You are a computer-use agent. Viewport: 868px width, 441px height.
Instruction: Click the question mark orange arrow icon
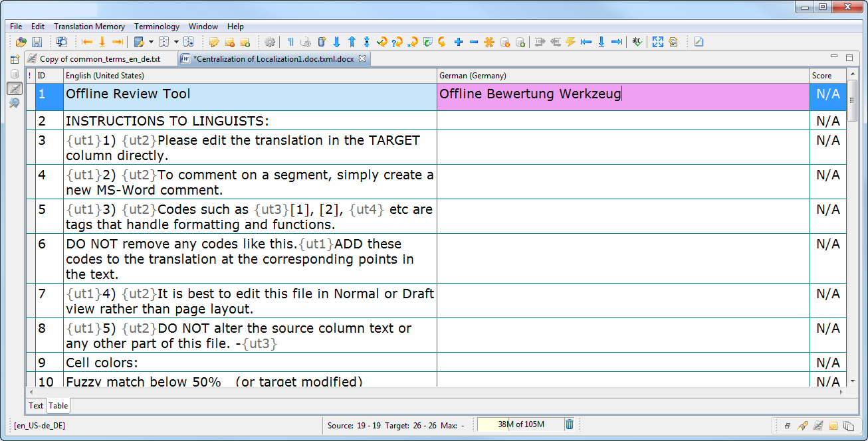(397, 42)
